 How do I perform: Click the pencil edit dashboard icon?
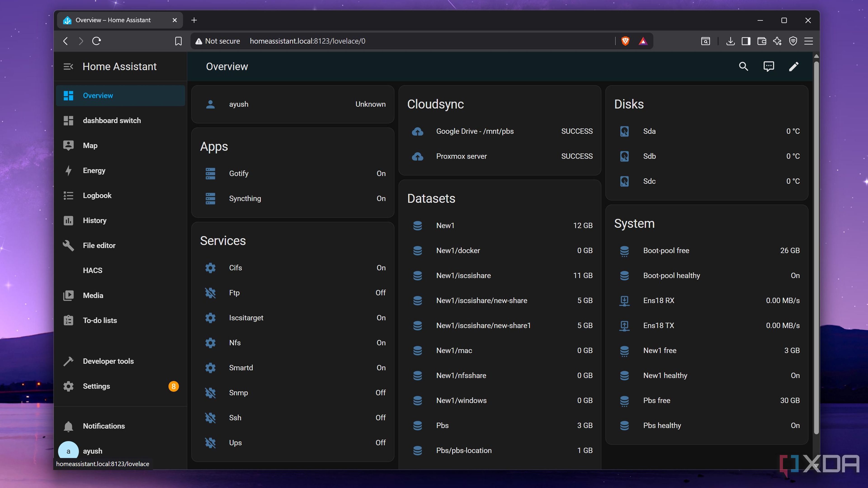[x=794, y=67]
